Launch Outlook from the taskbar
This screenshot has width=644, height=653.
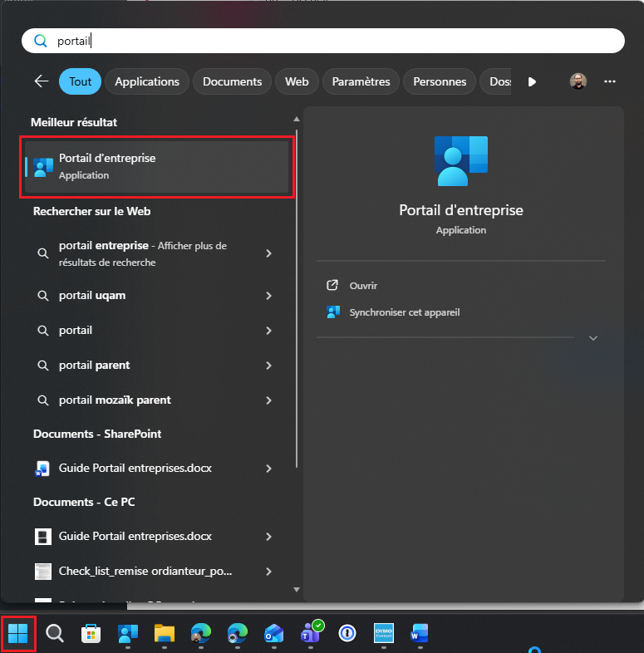tap(273, 635)
